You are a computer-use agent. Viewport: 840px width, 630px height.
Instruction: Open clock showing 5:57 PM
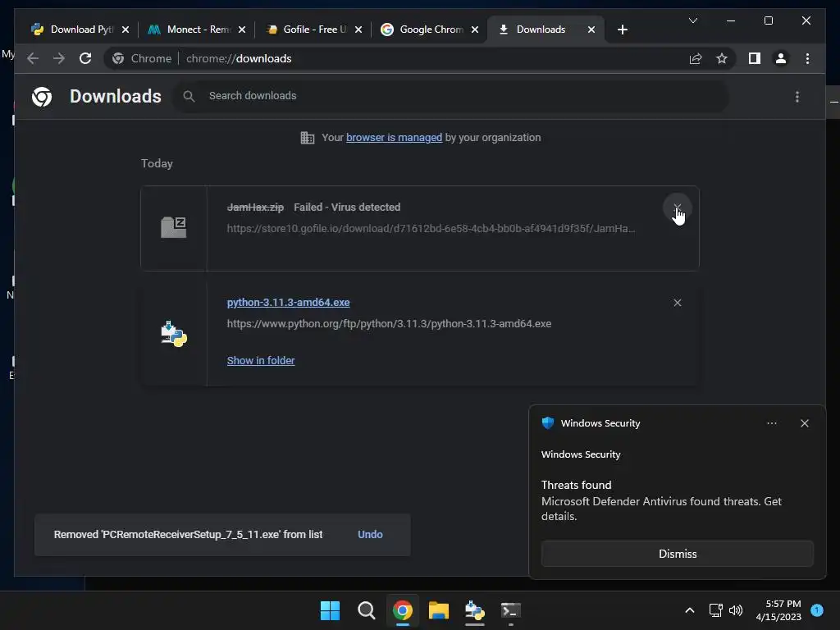coord(778,610)
